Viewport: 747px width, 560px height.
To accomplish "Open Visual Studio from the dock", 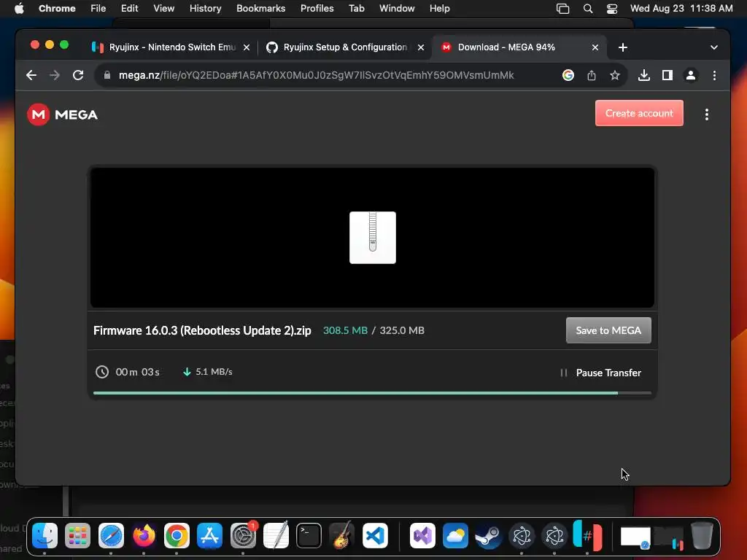I will pos(422,536).
